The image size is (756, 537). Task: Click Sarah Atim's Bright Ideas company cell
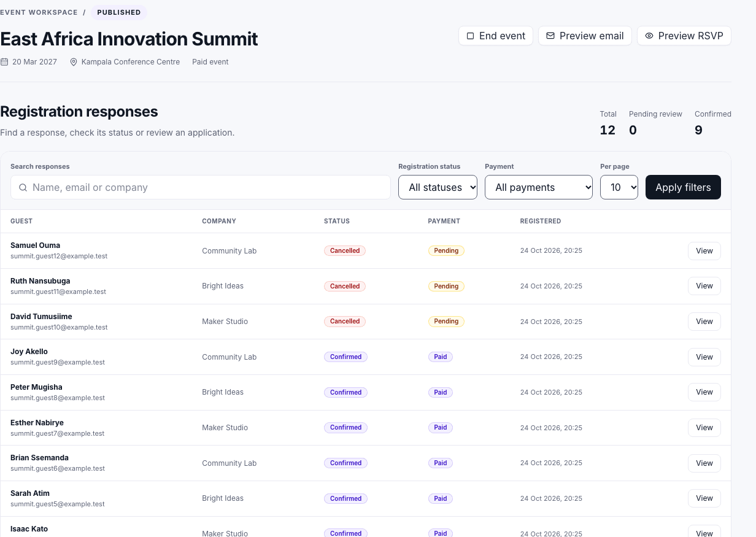point(223,498)
